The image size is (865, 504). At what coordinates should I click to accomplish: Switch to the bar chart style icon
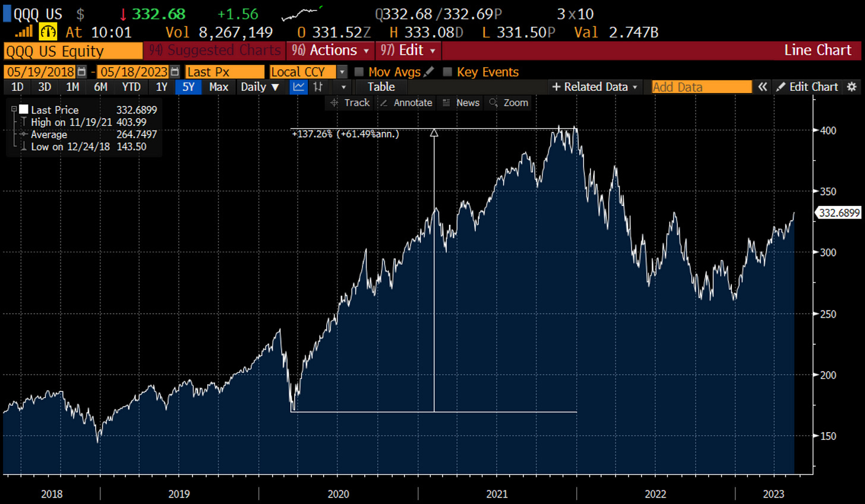[x=318, y=87]
